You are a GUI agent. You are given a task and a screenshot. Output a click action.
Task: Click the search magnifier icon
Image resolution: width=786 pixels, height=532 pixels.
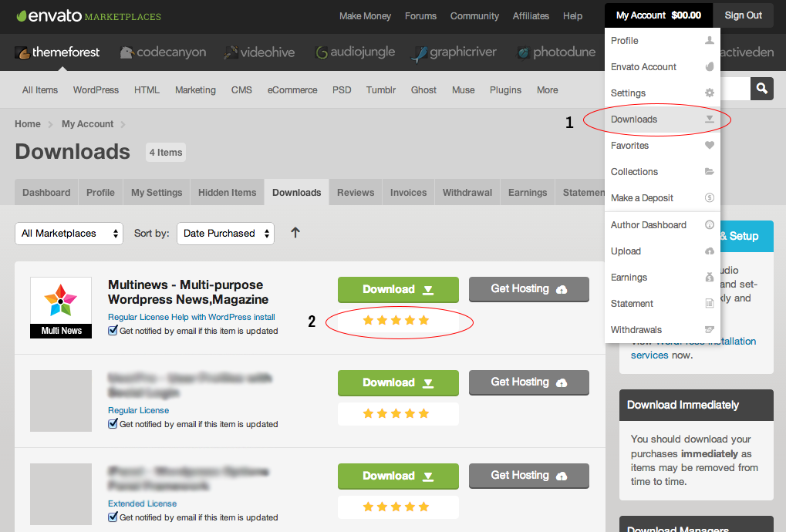click(762, 89)
